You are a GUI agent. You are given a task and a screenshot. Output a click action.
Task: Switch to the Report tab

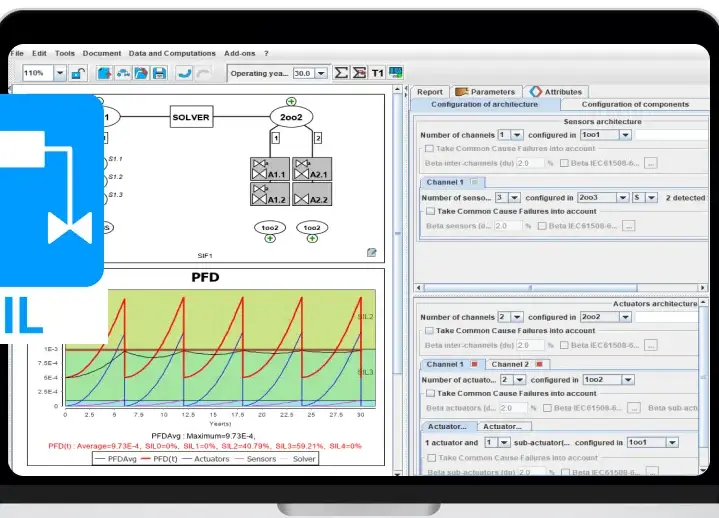pos(430,92)
